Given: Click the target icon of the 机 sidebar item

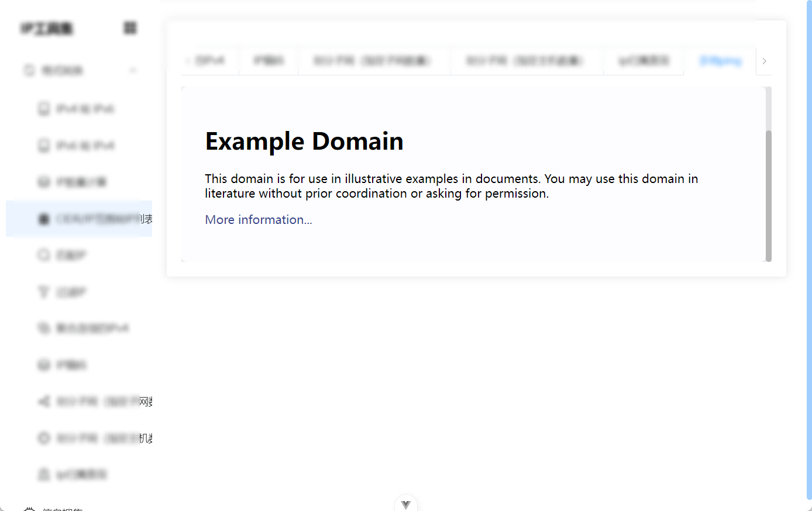Looking at the screenshot, I should 44,438.
